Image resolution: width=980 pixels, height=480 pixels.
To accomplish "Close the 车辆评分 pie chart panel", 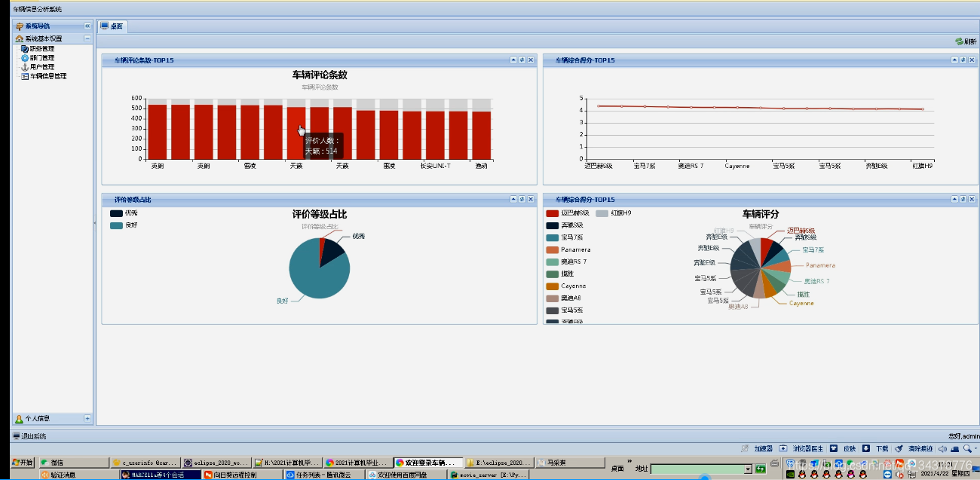I will (972, 199).
